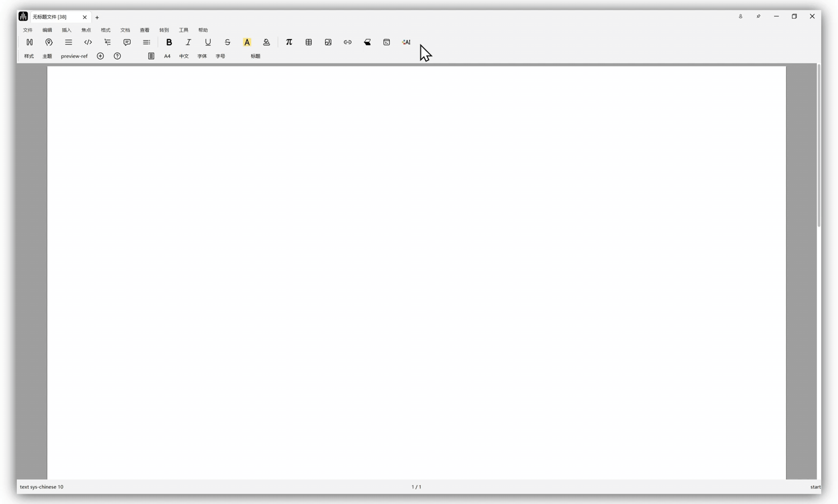This screenshot has height=504, width=838.
Task: Click the insert hyperlink icon
Action: click(348, 42)
